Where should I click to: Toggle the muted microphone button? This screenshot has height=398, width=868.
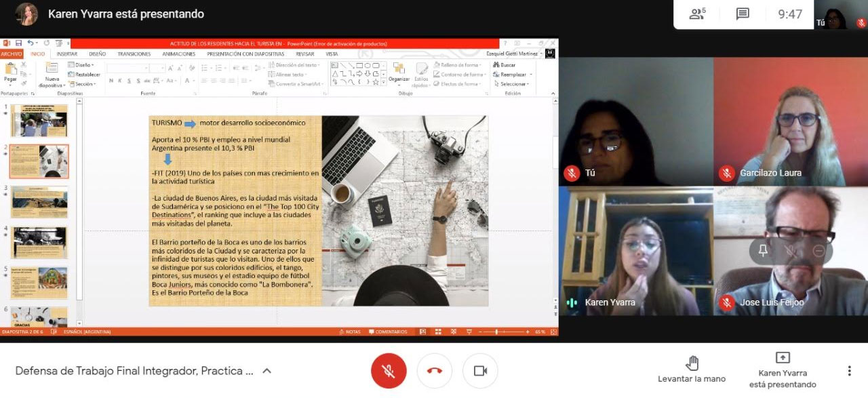pos(389,371)
